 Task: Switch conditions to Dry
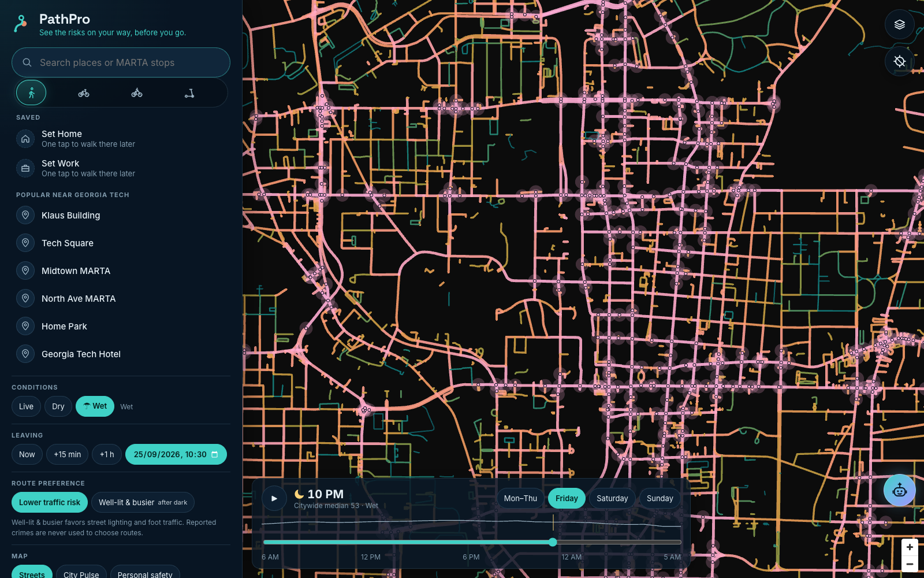click(58, 406)
